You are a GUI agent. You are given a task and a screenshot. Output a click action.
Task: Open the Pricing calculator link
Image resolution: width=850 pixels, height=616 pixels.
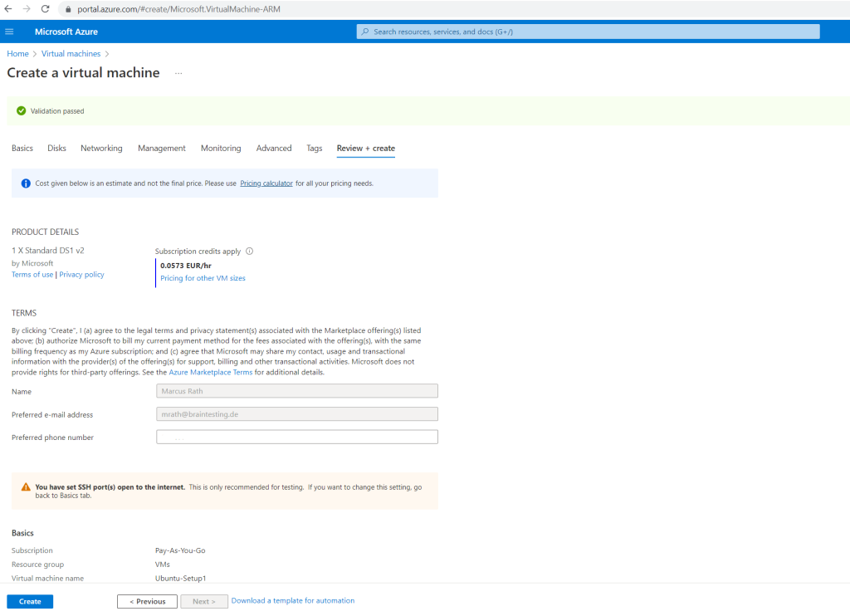266,183
